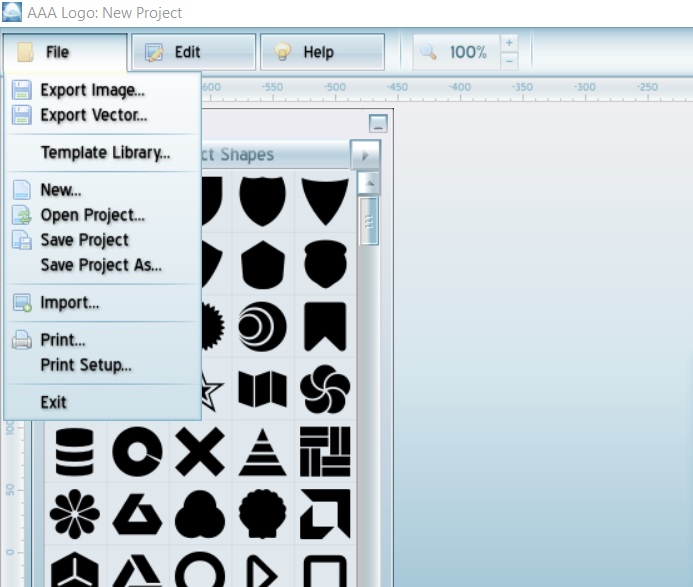693x587 pixels.
Task: Click Export Image in File menu
Action: pos(92,90)
